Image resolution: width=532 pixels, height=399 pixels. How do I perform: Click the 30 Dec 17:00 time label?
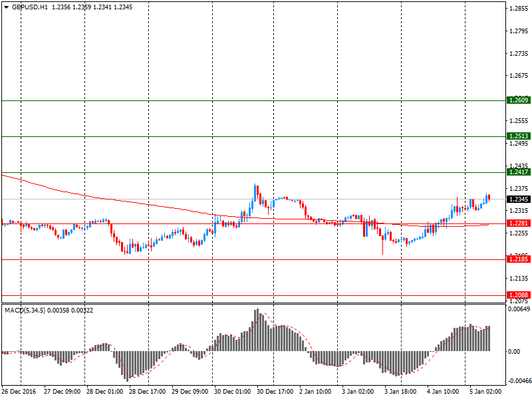coord(275,392)
